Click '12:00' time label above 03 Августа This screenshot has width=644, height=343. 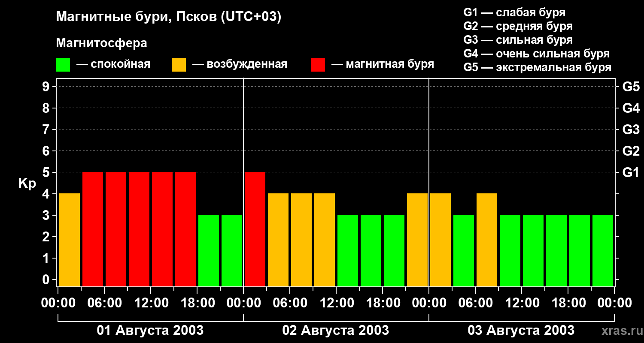coord(522,303)
